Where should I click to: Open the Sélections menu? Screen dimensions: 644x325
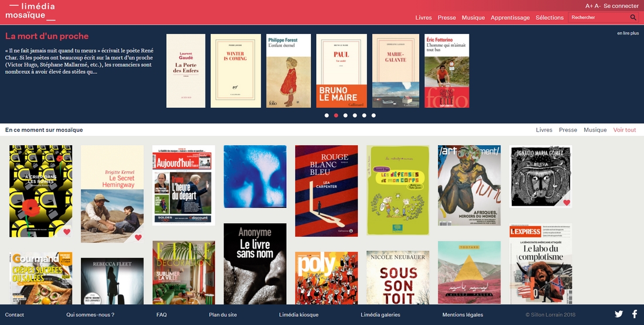[550, 18]
